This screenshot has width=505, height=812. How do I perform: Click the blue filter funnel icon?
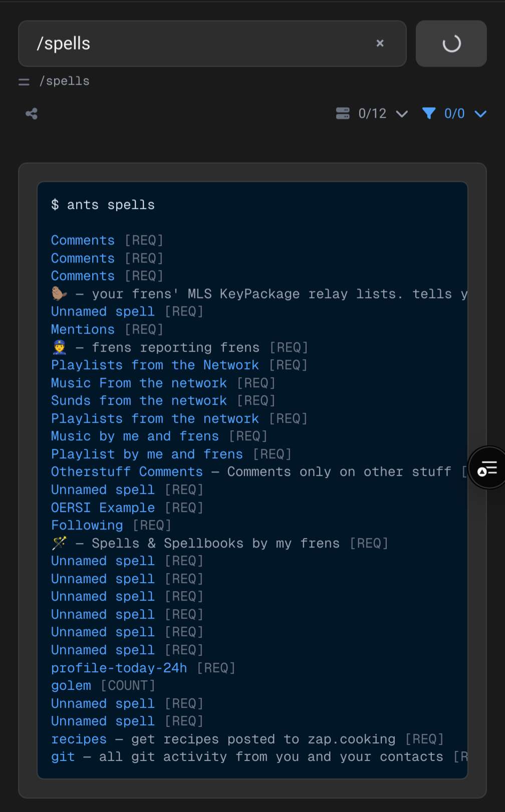click(428, 114)
